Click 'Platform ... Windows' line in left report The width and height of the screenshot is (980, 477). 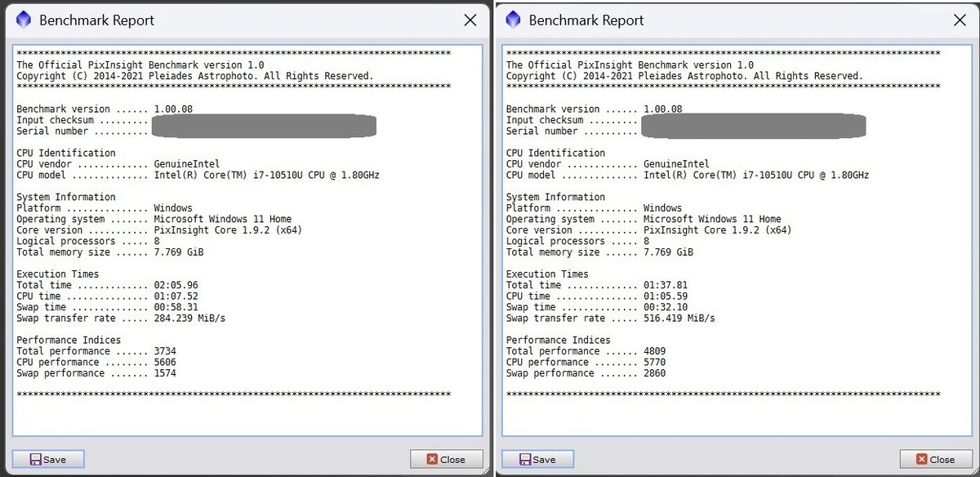point(105,207)
